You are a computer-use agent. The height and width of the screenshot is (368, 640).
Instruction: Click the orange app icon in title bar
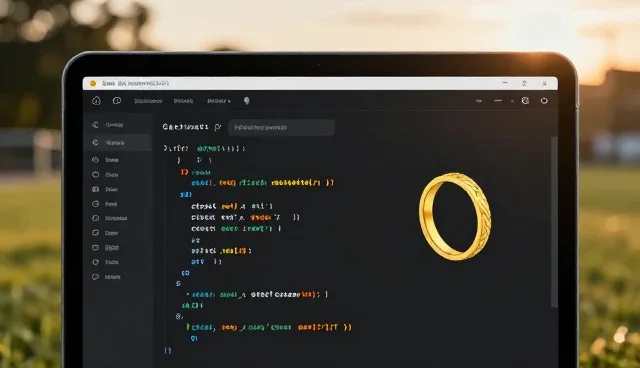tap(93, 83)
